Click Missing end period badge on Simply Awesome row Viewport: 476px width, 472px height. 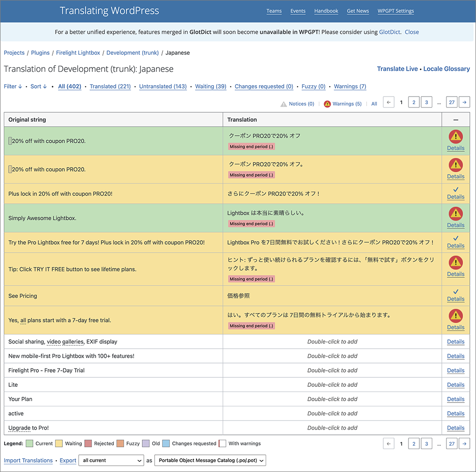(x=251, y=224)
